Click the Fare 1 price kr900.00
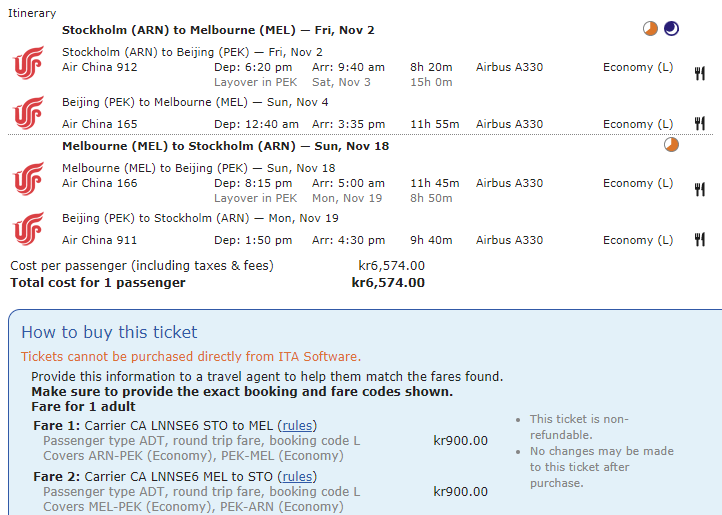The height and width of the screenshot is (515, 722). coord(460,441)
